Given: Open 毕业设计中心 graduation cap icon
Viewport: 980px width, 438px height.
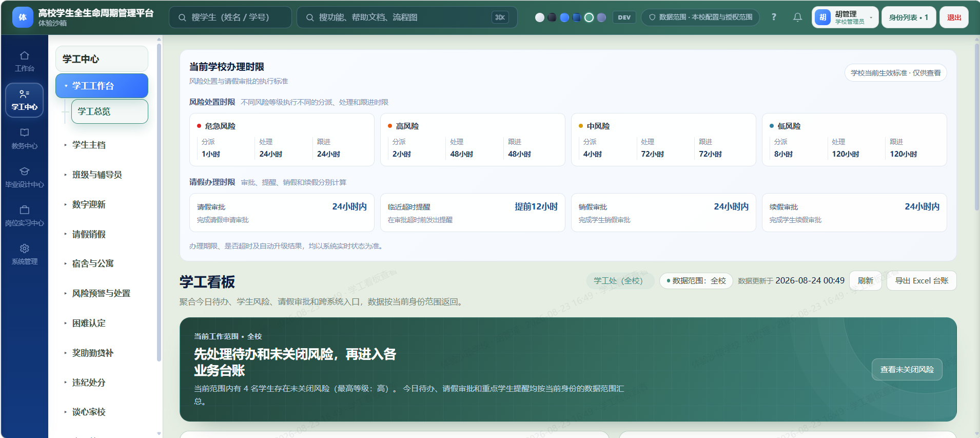Looking at the screenshot, I should click(24, 171).
